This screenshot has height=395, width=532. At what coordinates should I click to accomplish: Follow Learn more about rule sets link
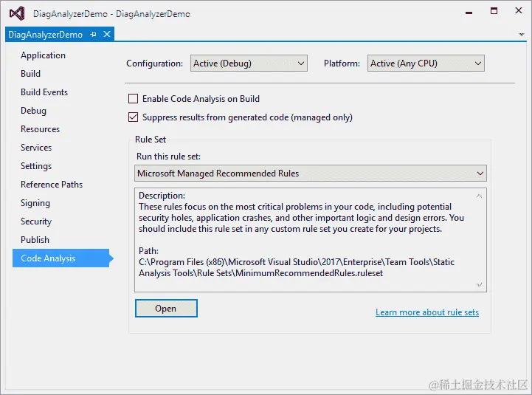pyautogui.click(x=427, y=312)
